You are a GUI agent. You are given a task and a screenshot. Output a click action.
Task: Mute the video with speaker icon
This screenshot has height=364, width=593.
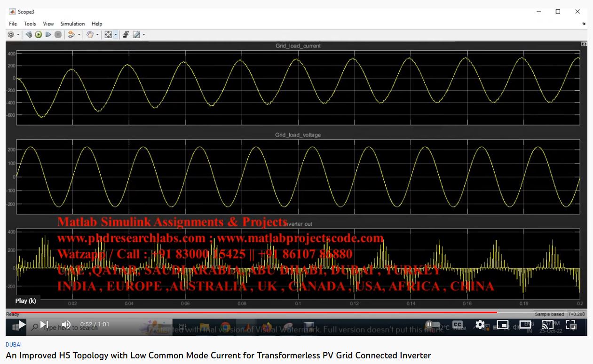click(x=66, y=324)
